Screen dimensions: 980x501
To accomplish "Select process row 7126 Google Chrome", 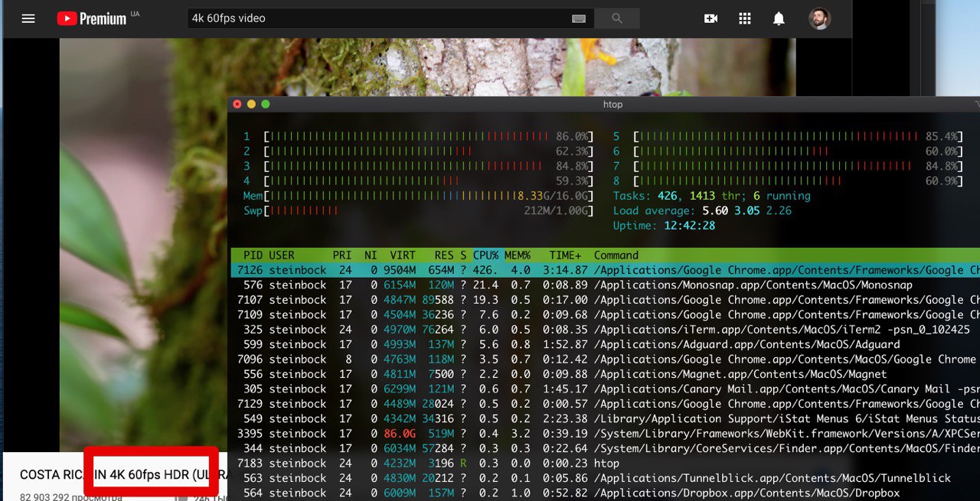I will coord(605,270).
